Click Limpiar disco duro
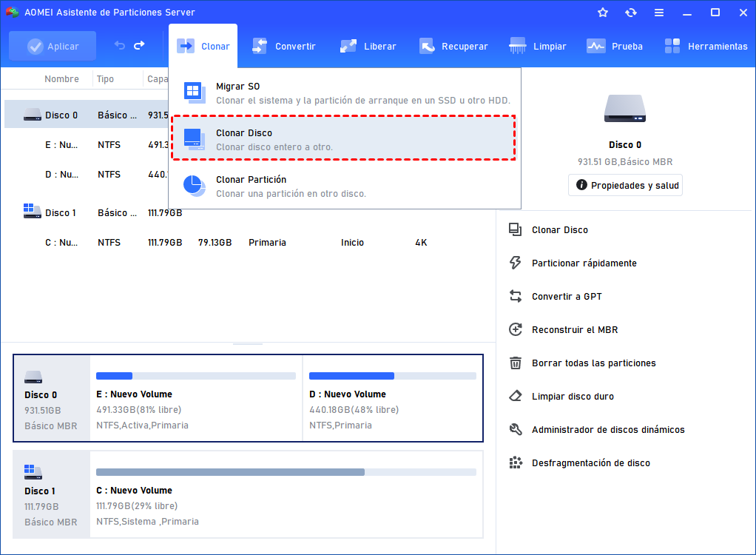The height and width of the screenshot is (555, 756). pyautogui.click(x=573, y=397)
